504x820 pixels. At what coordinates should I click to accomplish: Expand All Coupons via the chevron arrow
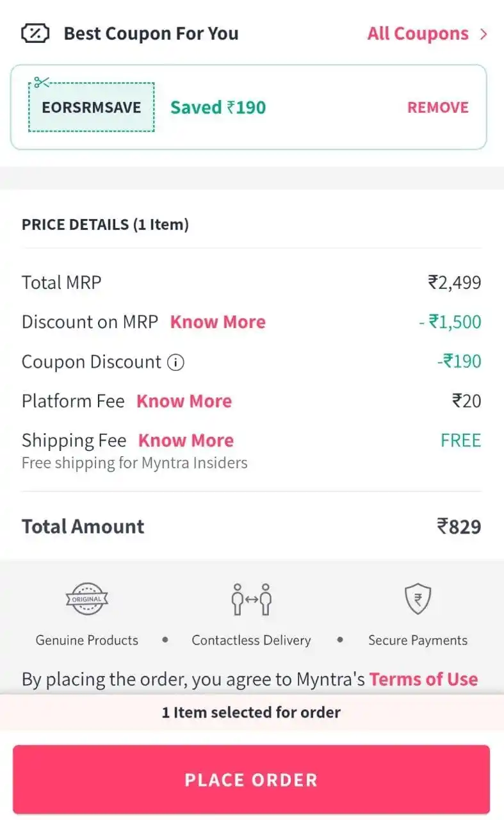[485, 33]
